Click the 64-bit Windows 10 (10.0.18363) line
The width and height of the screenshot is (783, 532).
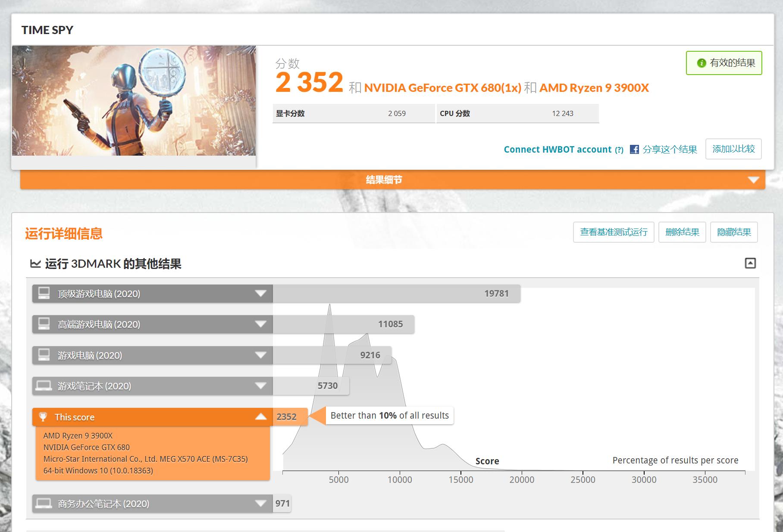pyautogui.click(x=98, y=471)
